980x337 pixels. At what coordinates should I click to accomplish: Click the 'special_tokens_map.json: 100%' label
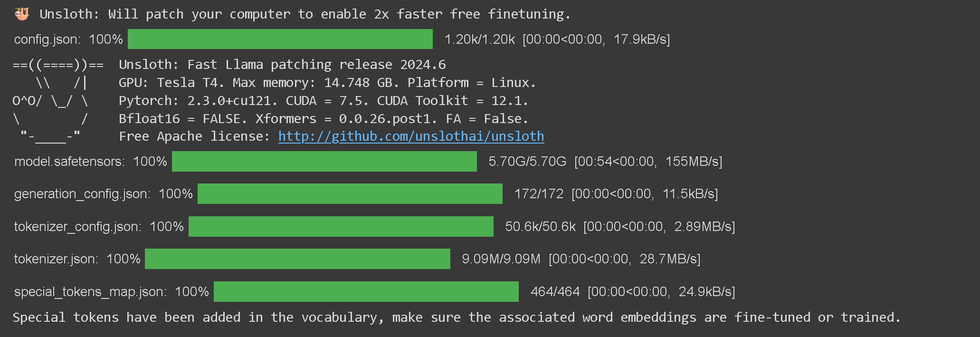(x=112, y=291)
